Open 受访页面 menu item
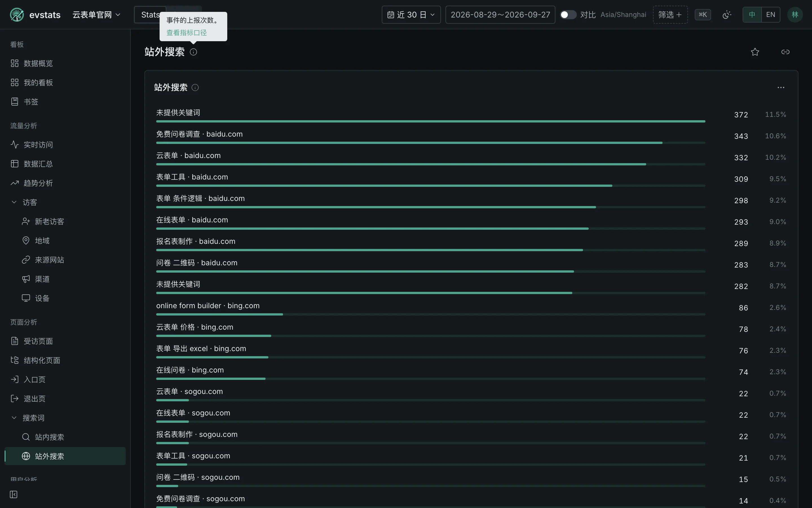This screenshot has height=508, width=812. click(x=65, y=341)
